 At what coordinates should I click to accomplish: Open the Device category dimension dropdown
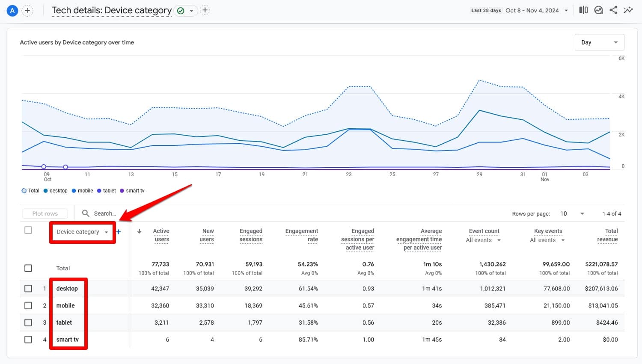point(82,232)
